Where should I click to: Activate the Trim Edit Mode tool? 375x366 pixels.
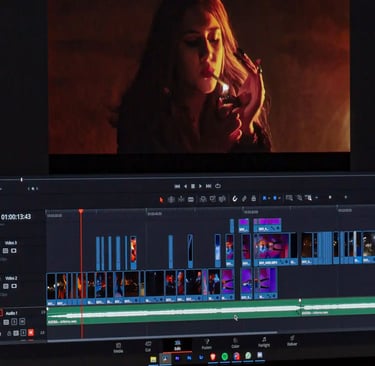click(171, 199)
